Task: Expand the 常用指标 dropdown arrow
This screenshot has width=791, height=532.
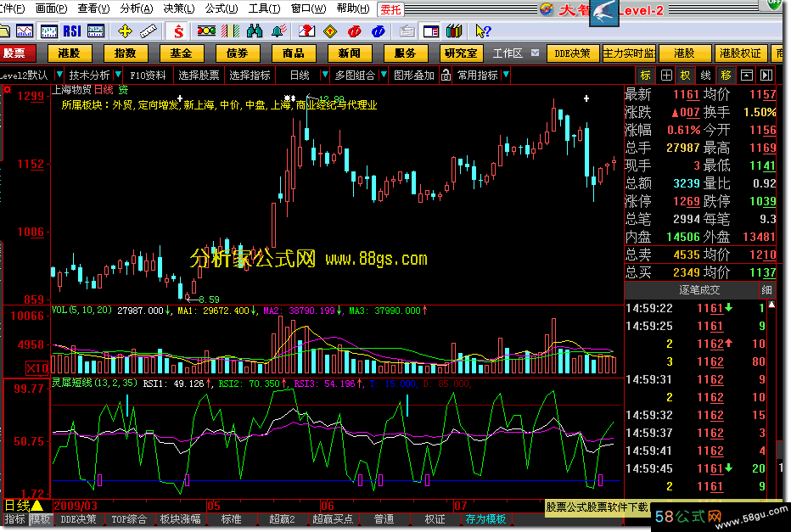Action: [506, 76]
